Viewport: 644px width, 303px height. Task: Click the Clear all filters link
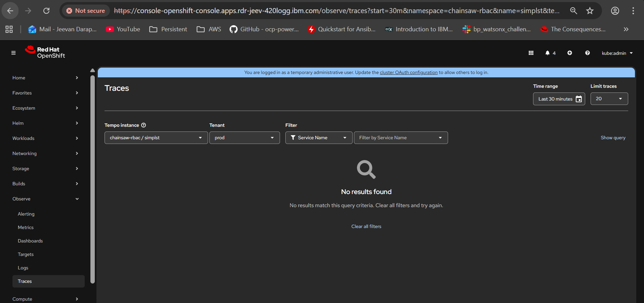coord(366,226)
